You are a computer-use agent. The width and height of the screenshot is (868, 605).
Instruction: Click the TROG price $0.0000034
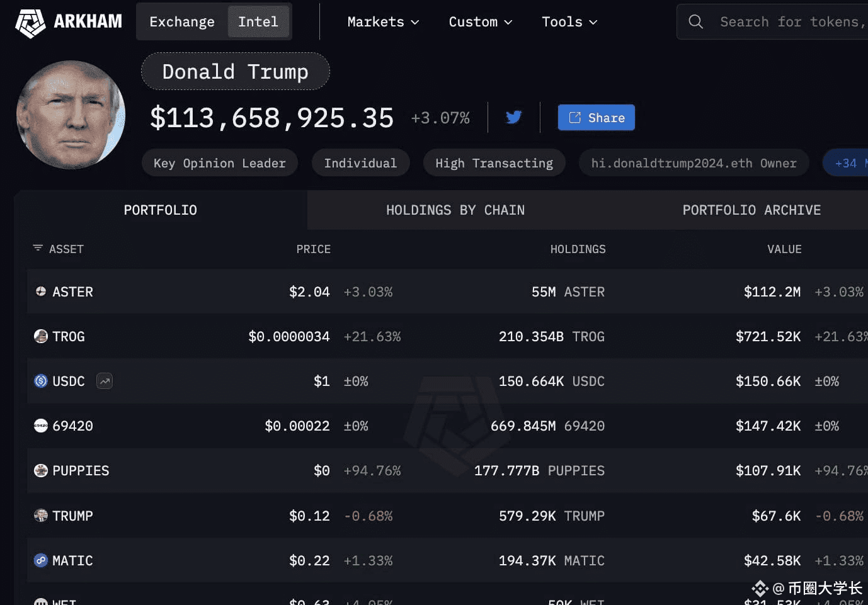click(289, 336)
